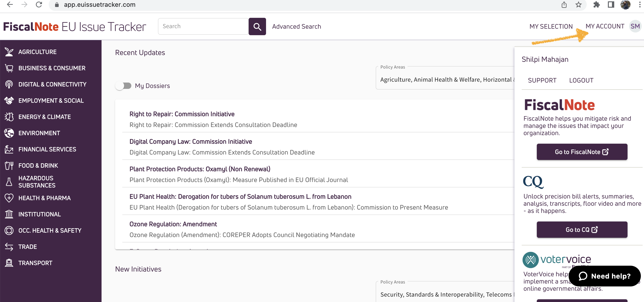
Task: Open the MY SELECTION menu
Action: point(551,26)
